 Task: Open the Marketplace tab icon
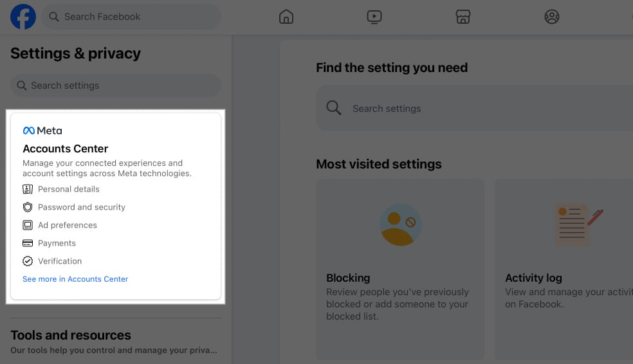coord(463,17)
